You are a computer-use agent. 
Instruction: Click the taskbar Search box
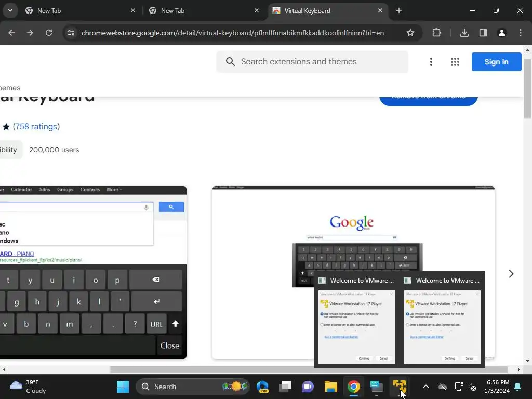(x=193, y=387)
